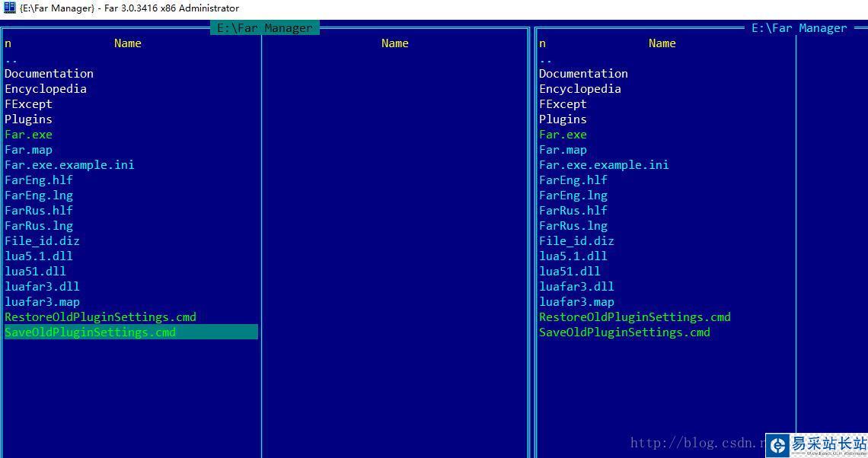Click highlighted SaveOldPluginSettings.cmd in left panel
Image resolution: width=868 pixels, height=458 pixels.
coord(131,332)
